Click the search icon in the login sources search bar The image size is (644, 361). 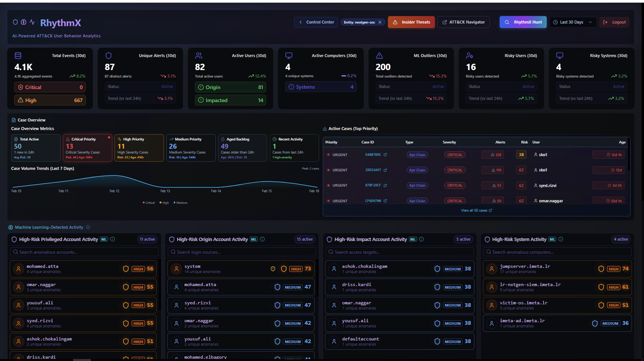[x=173, y=252]
